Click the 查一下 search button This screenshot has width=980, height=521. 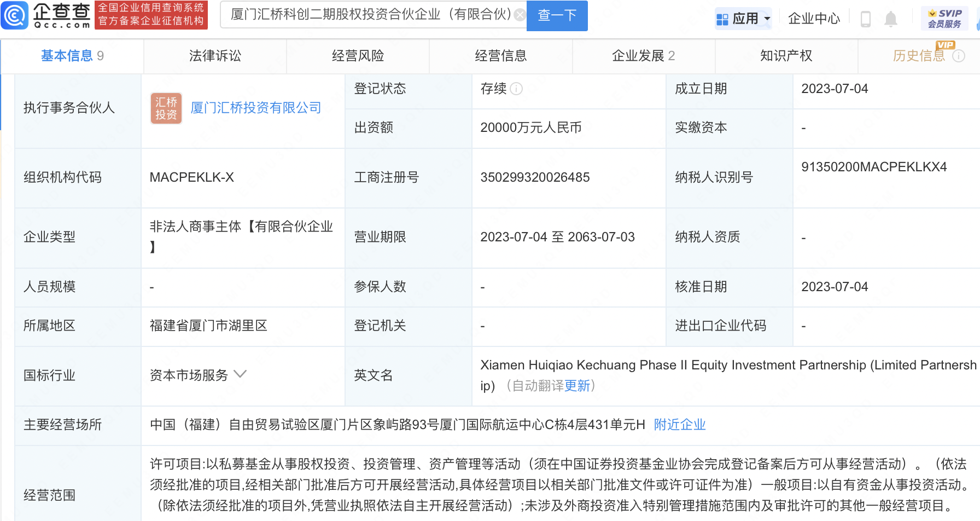(x=557, y=15)
